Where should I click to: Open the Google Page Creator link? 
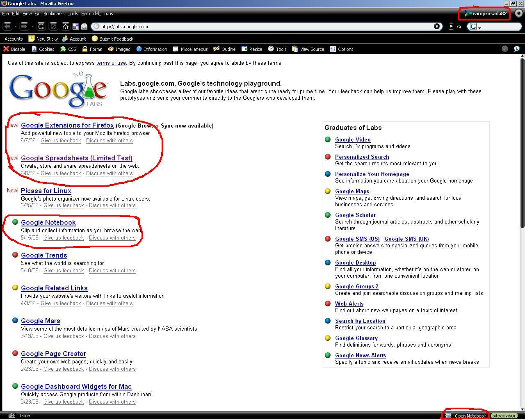pyautogui.click(x=53, y=354)
